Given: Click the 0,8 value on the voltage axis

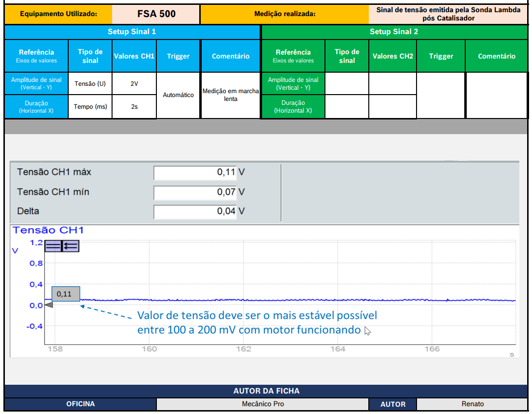Looking at the screenshot, I should 37,263.
